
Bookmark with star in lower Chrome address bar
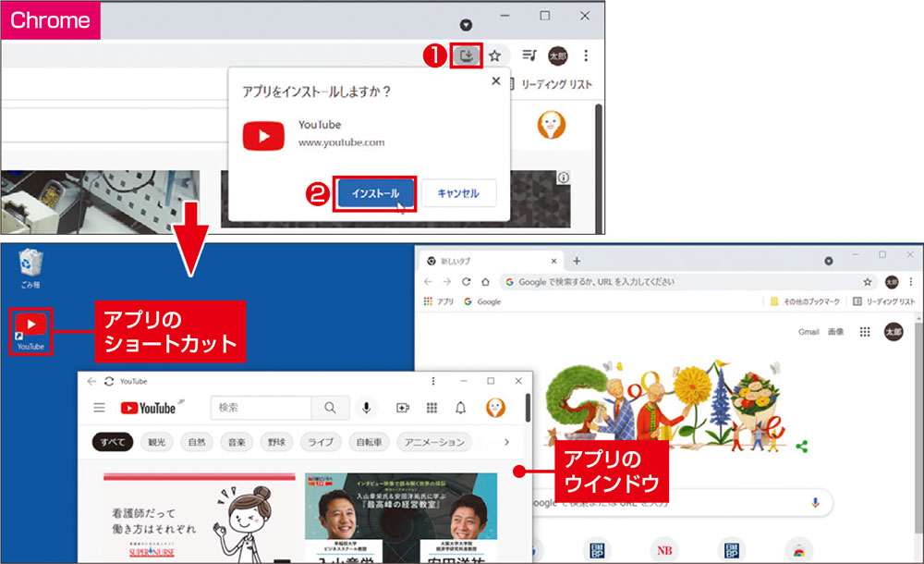(x=868, y=282)
